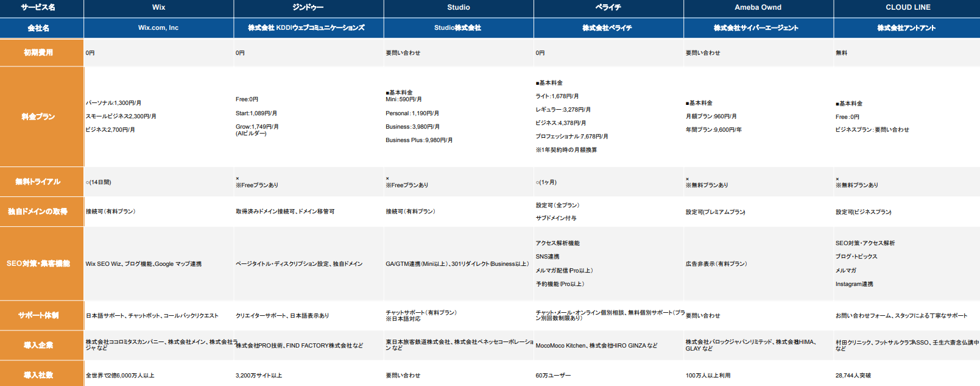Select the サポート体制 row header
Image resolution: width=980 pixels, height=386 pixels.
click(39, 315)
